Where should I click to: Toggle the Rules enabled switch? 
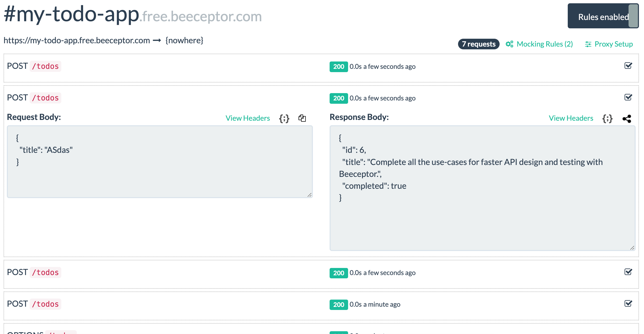click(633, 16)
